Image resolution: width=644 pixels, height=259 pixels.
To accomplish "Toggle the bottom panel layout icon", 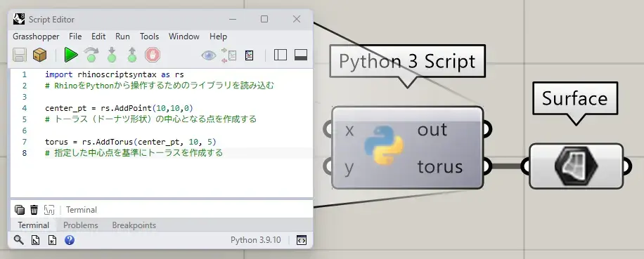I will [x=301, y=55].
